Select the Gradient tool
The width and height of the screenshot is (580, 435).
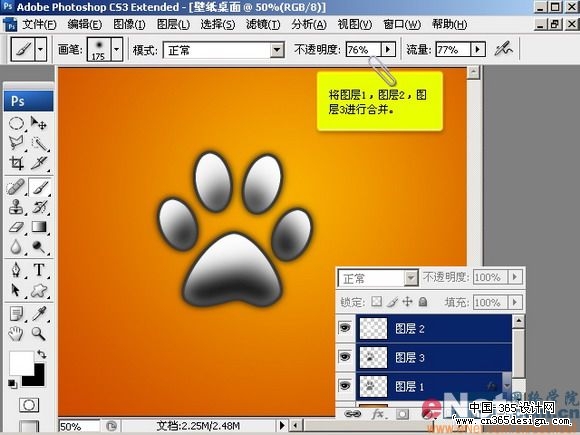click(39, 226)
